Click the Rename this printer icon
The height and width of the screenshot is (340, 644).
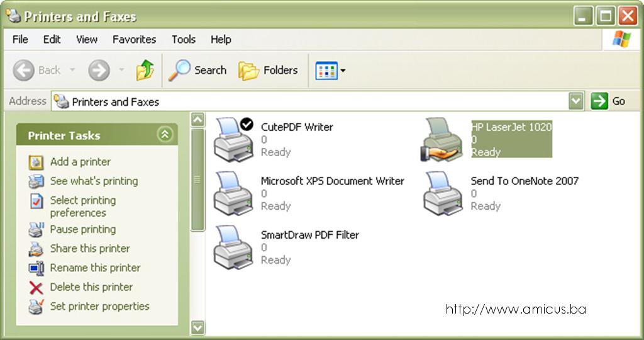pyautogui.click(x=36, y=268)
